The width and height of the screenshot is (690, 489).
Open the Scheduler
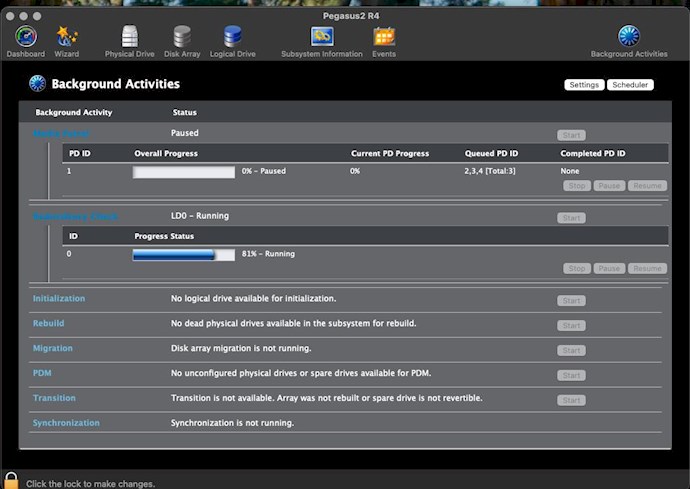tap(630, 85)
